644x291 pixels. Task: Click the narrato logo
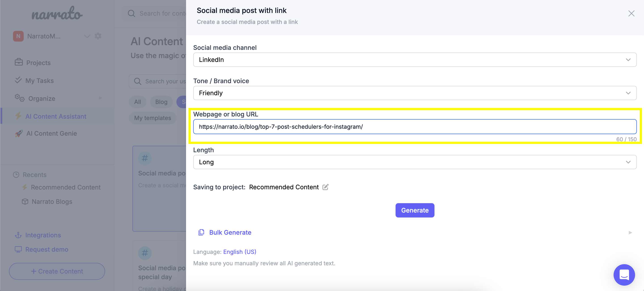[57, 13]
